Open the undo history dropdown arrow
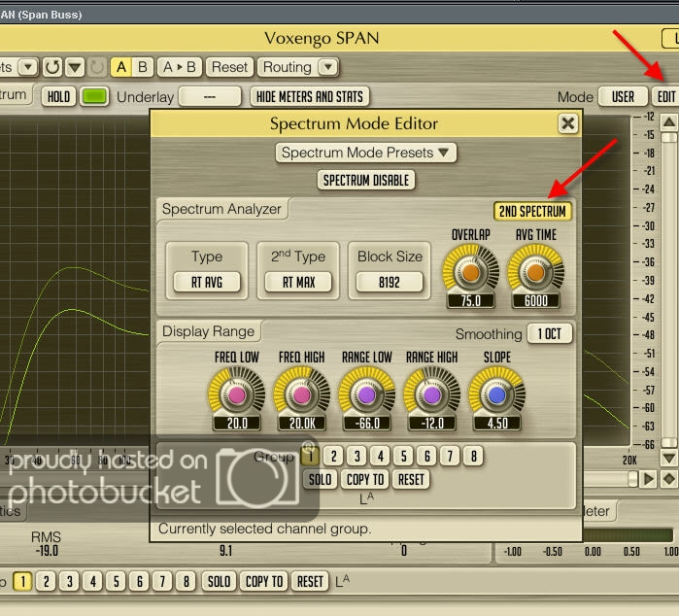Image resolution: width=679 pixels, height=616 pixels. pos(75,68)
